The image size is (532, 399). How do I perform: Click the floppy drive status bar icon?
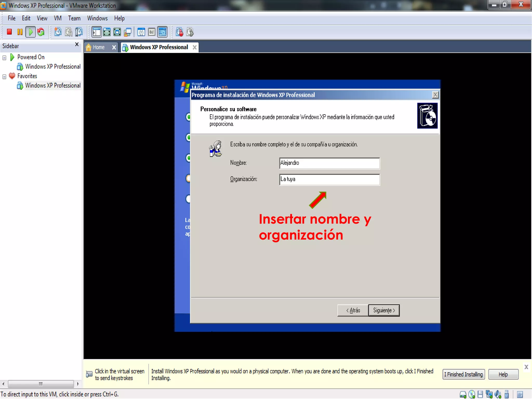(480, 395)
